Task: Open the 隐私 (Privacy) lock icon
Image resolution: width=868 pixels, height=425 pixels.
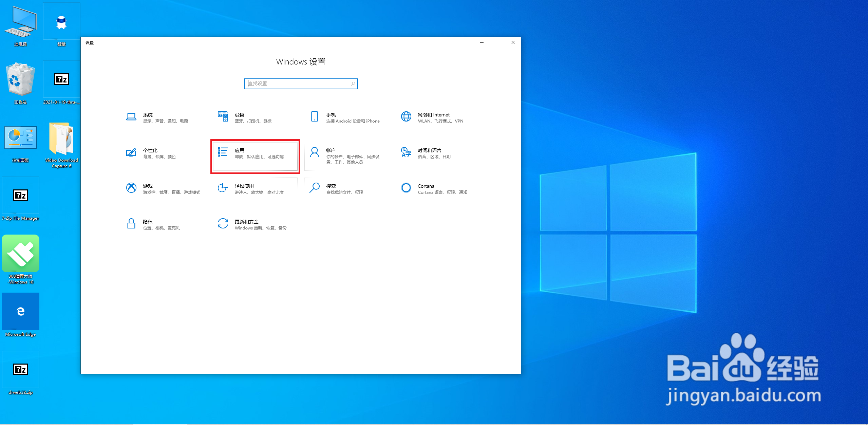Action: click(131, 224)
